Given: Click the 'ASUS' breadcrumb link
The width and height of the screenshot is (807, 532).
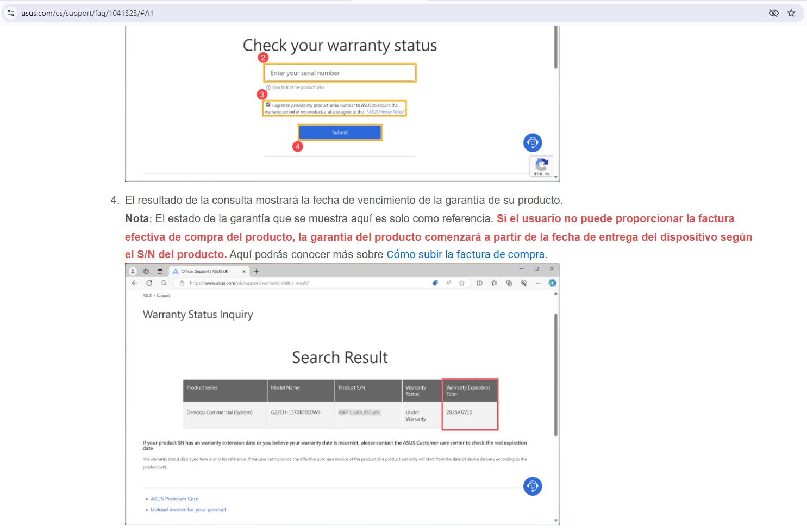Looking at the screenshot, I should (147, 296).
